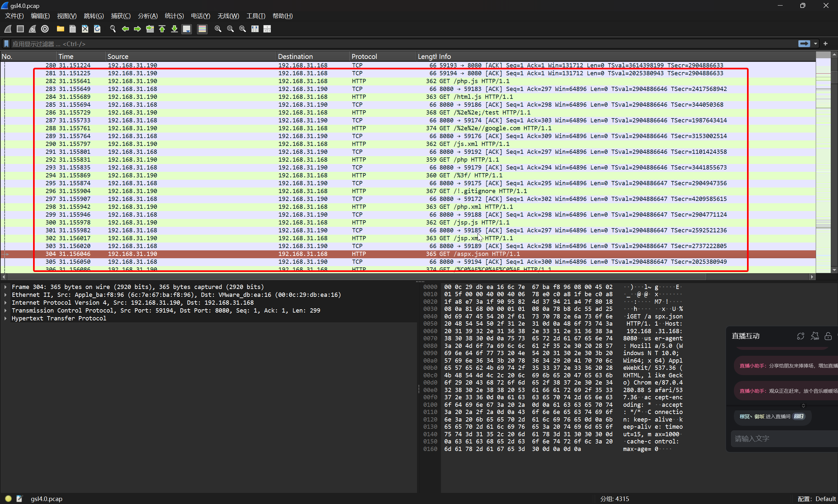Image resolution: width=838 pixels, height=504 pixels.
Task: Click the expert info yellow status indicator
Action: [8, 498]
